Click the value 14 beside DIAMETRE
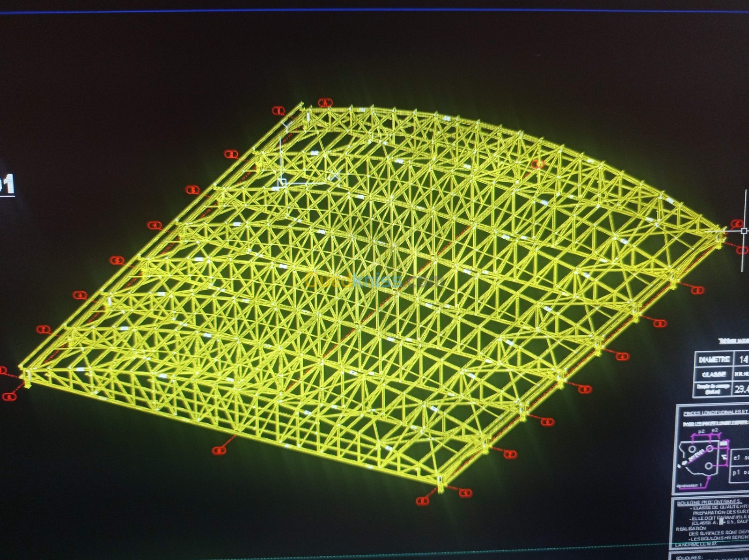749x560 pixels. [x=743, y=359]
